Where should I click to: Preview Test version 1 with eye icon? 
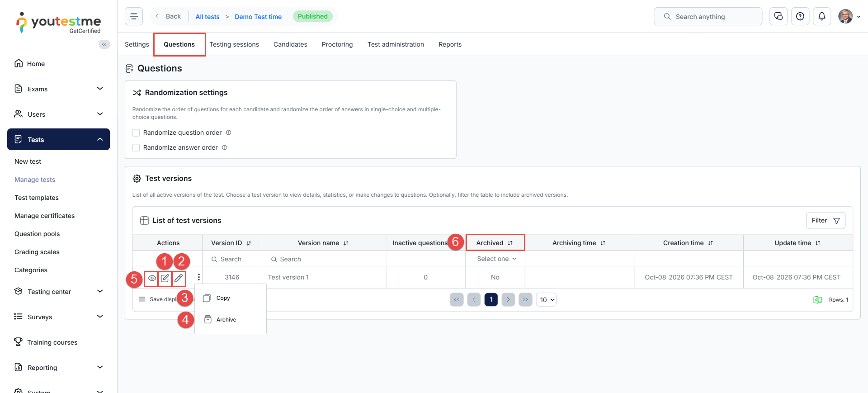point(152,278)
